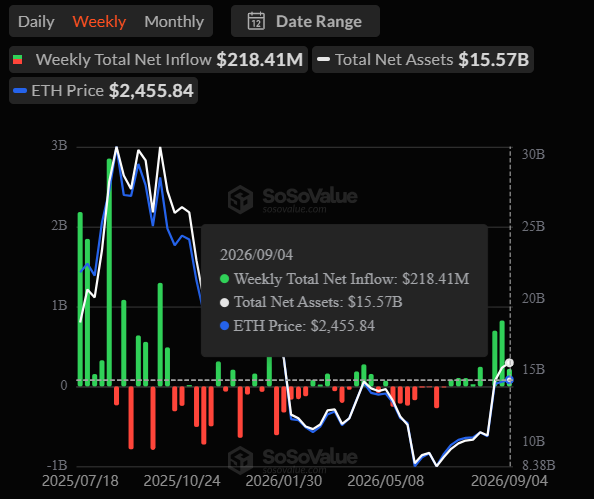Select the Weekly view tab
Viewport: 594px width, 499px height.
pyautogui.click(x=99, y=22)
